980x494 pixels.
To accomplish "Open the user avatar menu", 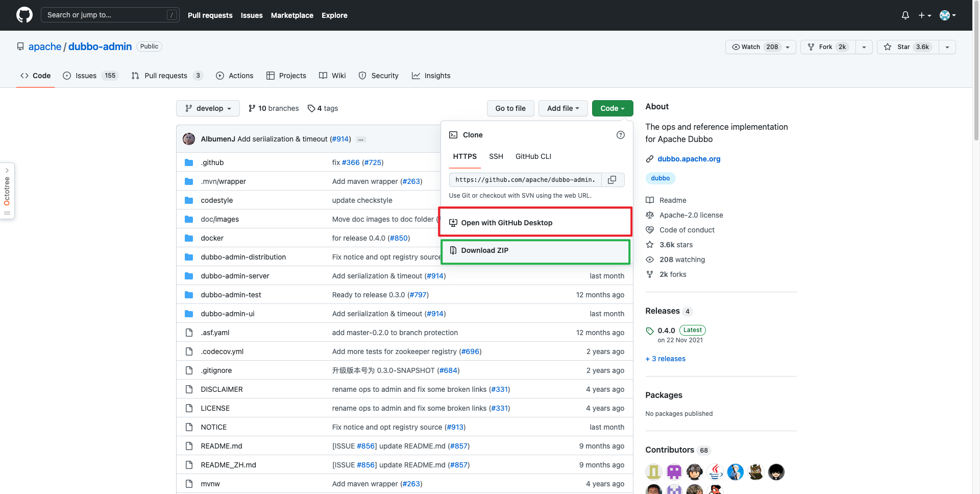I will coord(948,15).
